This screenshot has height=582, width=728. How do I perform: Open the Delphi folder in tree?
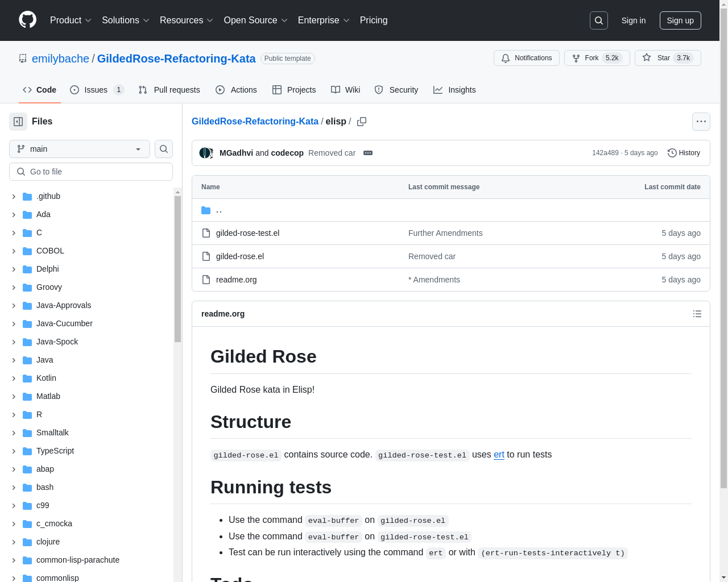pos(47,269)
